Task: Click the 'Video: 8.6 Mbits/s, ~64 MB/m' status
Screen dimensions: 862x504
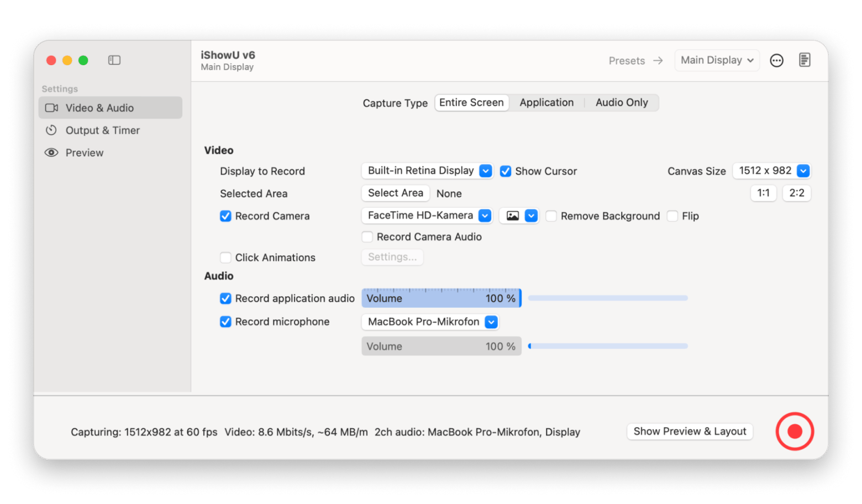Action: [x=296, y=432]
